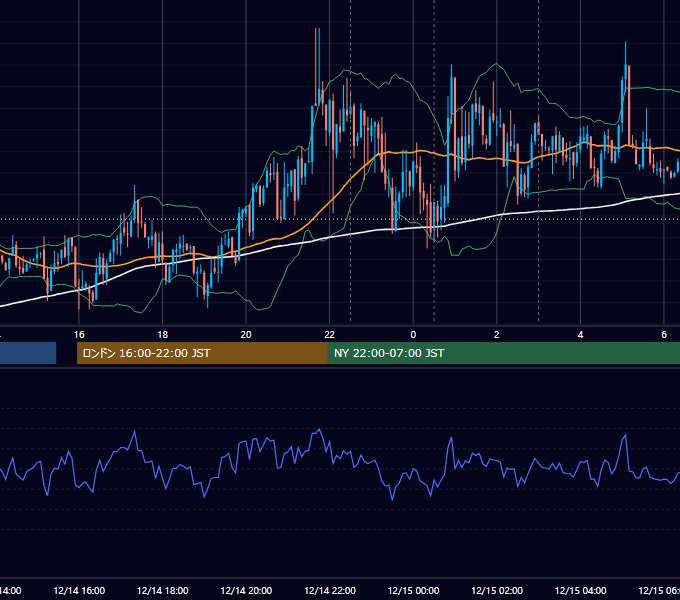680x600 pixels.
Task: Click the NY 22:00-07:00 JST session bar
Action: point(503,353)
